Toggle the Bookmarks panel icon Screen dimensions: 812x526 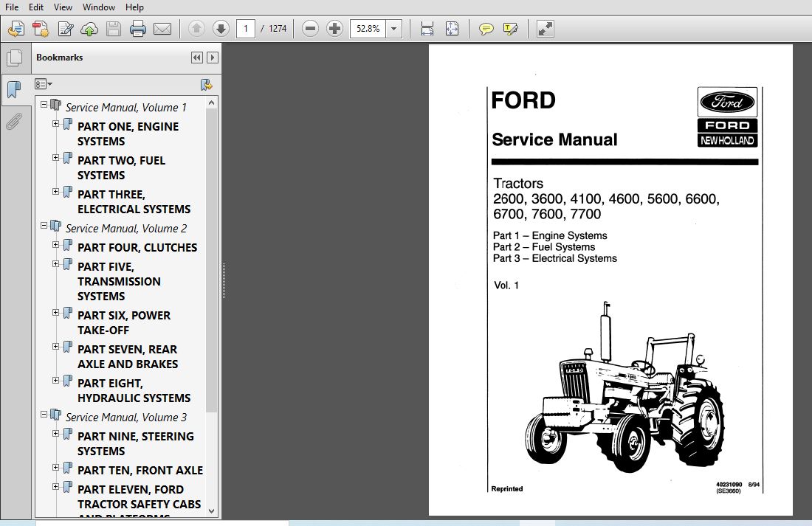click(x=15, y=89)
